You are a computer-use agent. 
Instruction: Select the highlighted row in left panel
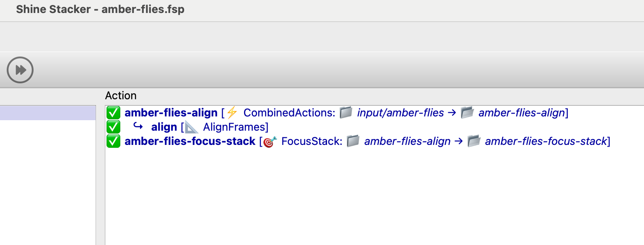click(x=48, y=113)
